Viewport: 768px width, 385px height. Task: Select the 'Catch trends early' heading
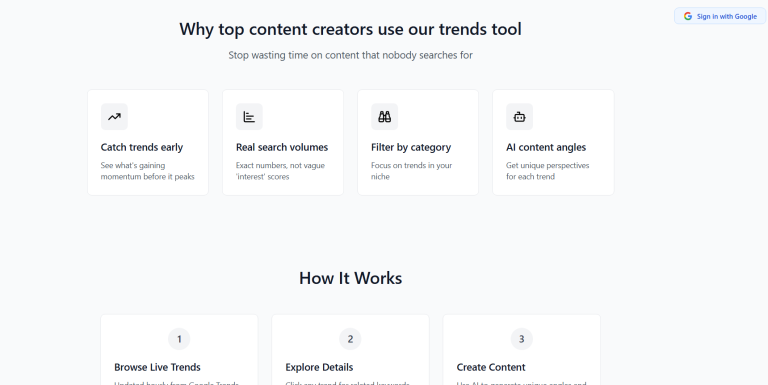(x=142, y=147)
